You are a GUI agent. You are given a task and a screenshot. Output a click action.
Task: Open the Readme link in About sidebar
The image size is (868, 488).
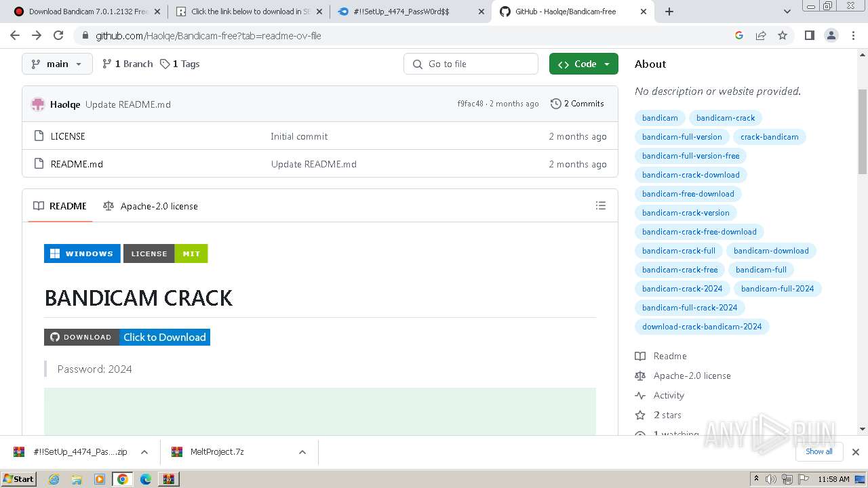[661, 356]
